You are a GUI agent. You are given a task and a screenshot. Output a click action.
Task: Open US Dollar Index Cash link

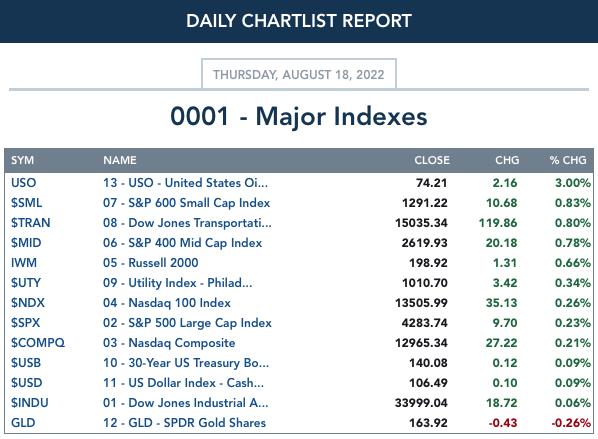[x=183, y=383]
